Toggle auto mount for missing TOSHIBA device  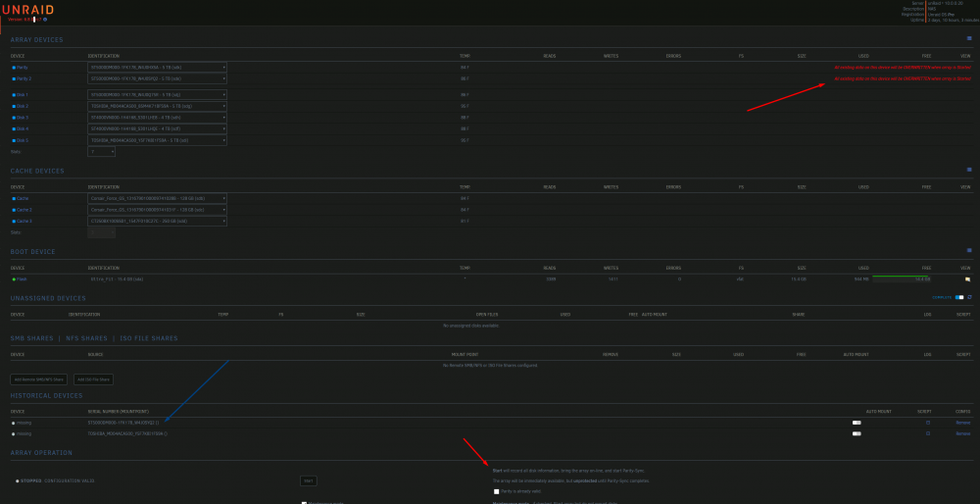click(857, 433)
